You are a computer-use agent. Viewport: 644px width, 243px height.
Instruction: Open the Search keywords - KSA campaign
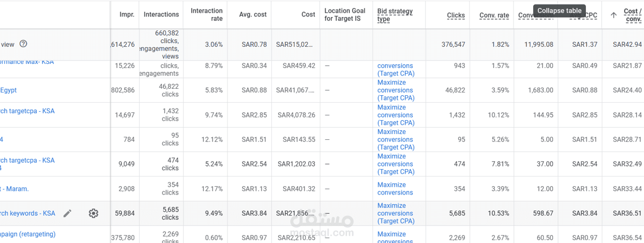[28, 213]
